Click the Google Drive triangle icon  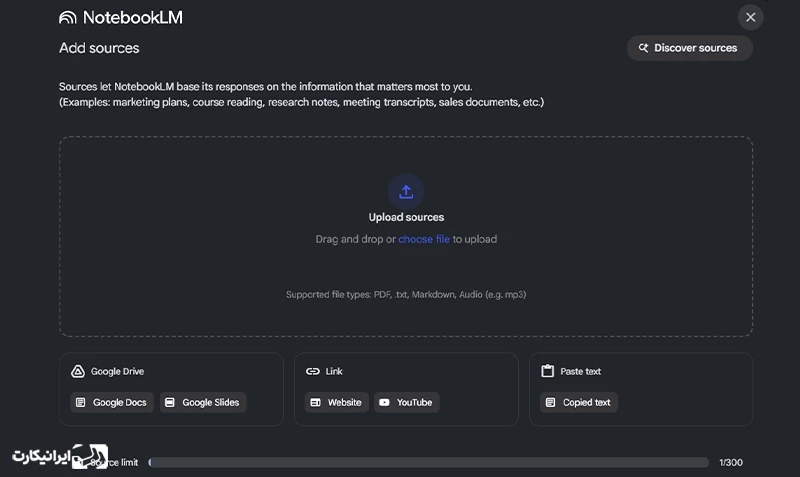pyautogui.click(x=78, y=371)
